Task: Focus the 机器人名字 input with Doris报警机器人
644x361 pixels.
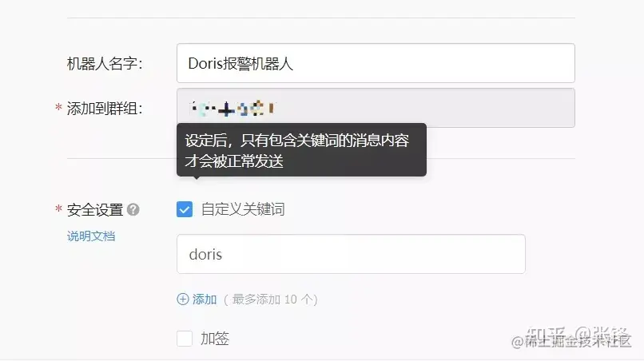Action: [x=376, y=63]
